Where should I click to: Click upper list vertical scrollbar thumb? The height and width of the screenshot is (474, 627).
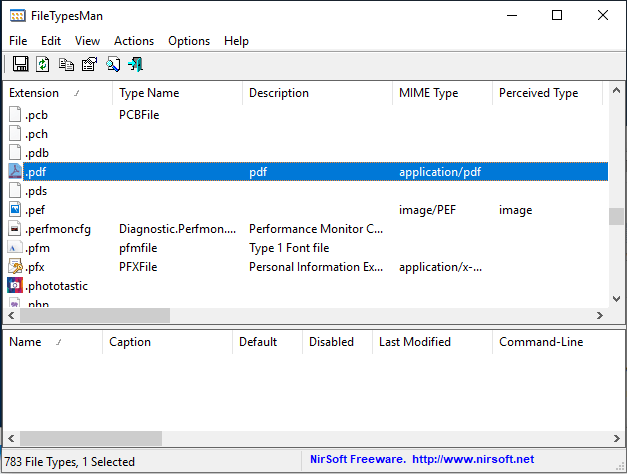pos(616,216)
